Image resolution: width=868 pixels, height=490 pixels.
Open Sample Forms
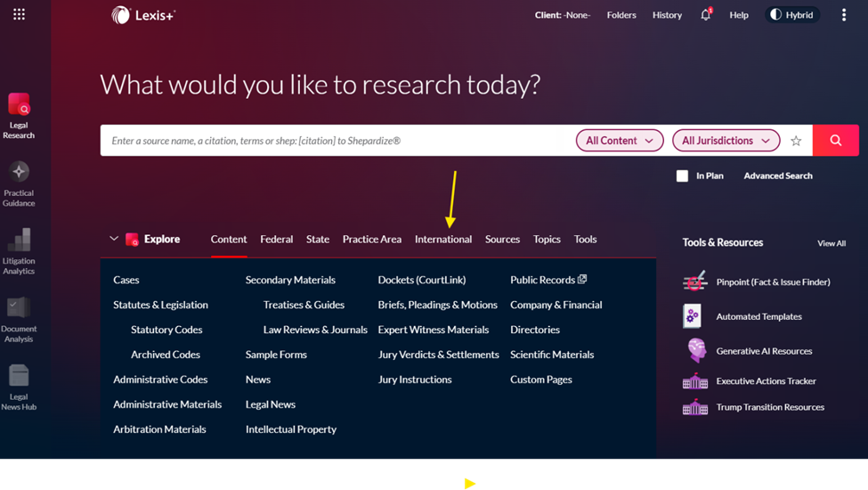[x=276, y=355]
